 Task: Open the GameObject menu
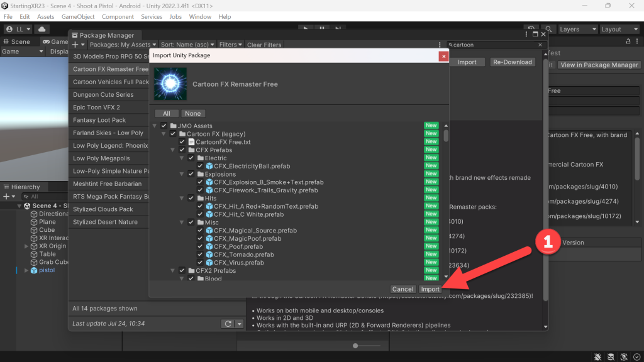point(78,17)
